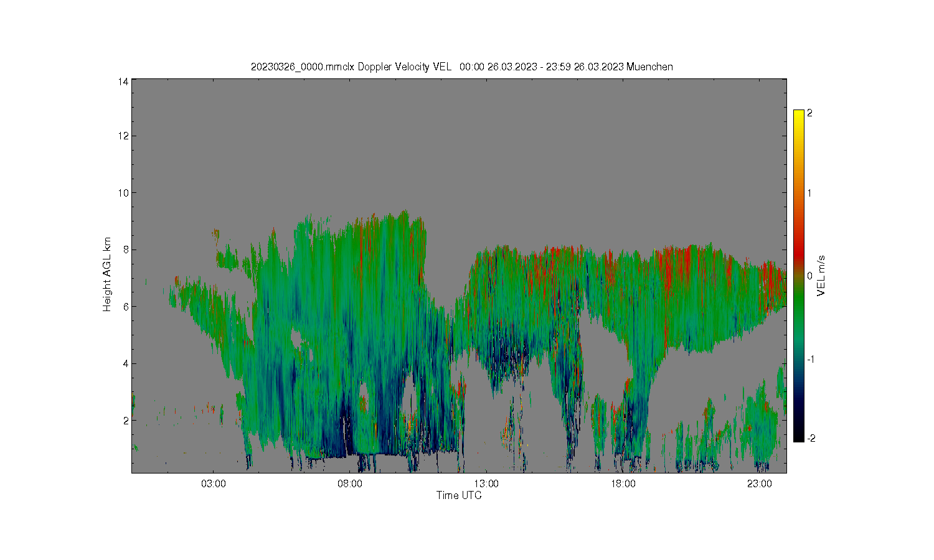This screenshot has height=560, width=934.
Task: Click the 13:00 time tick label
Action: click(486, 484)
